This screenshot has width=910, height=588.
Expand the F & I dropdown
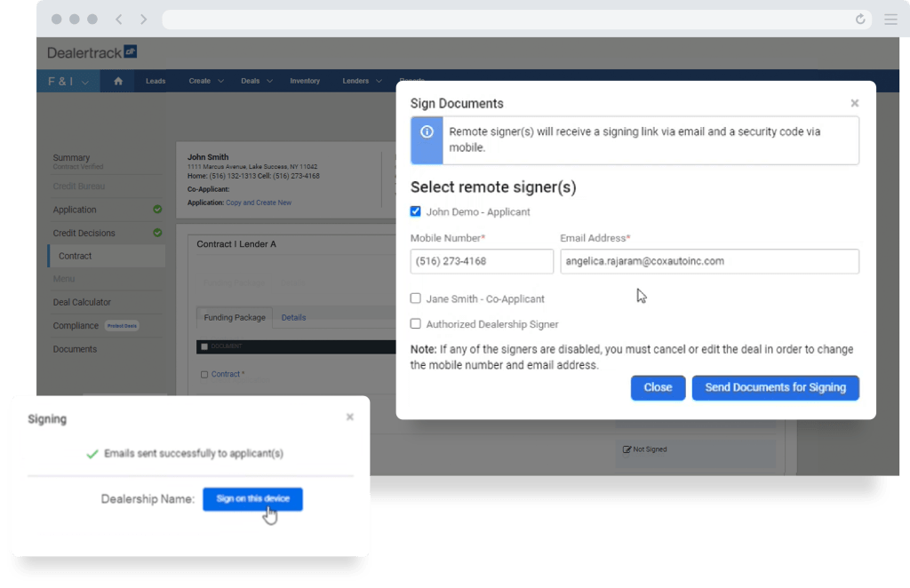(68, 81)
